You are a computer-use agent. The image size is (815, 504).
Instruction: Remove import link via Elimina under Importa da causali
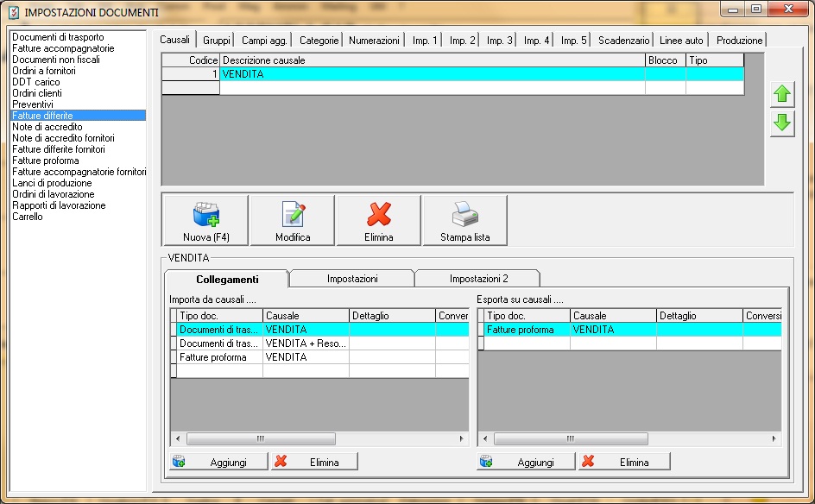coord(314,462)
